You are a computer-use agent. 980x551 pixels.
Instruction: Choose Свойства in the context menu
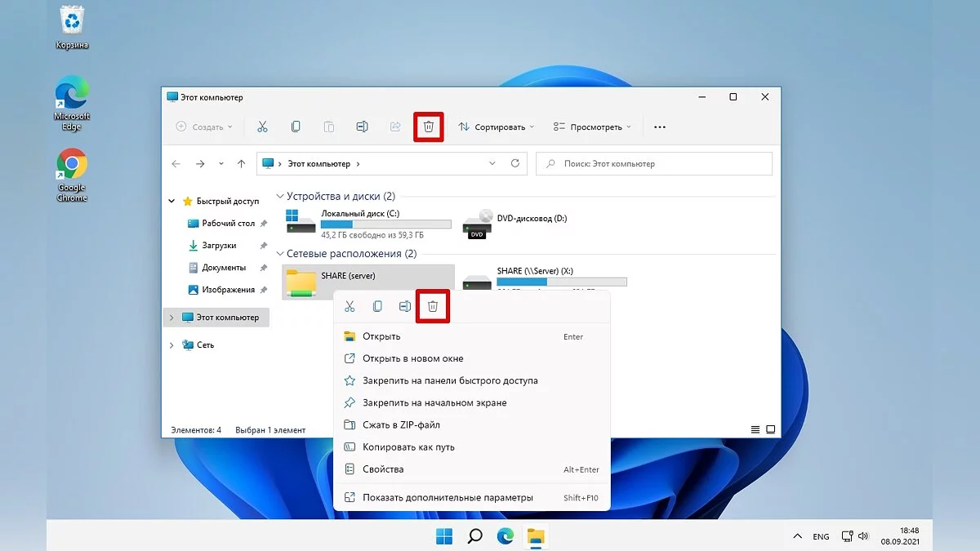pyautogui.click(x=383, y=469)
